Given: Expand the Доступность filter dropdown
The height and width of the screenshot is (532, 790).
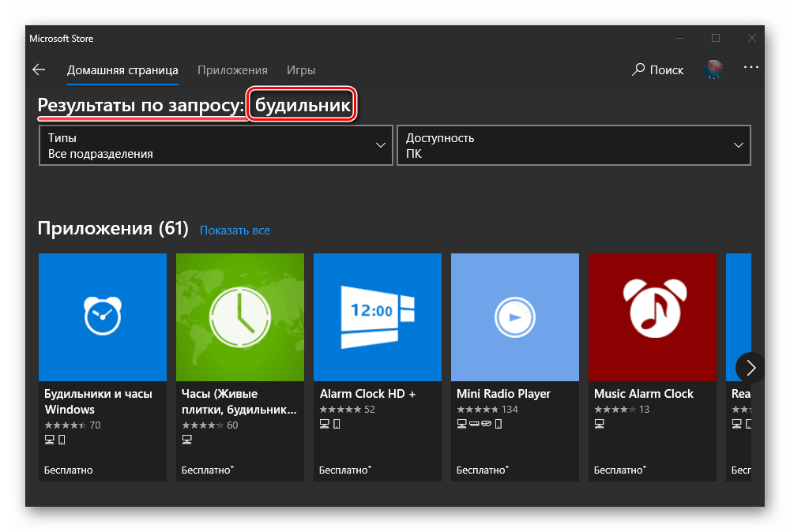Looking at the screenshot, I should coord(574,145).
